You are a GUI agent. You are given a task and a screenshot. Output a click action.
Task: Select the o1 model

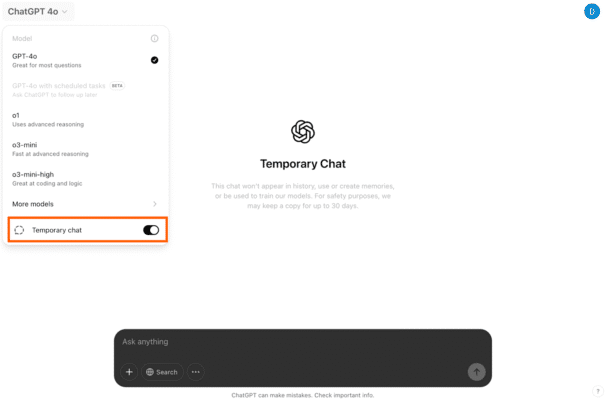[85, 120]
